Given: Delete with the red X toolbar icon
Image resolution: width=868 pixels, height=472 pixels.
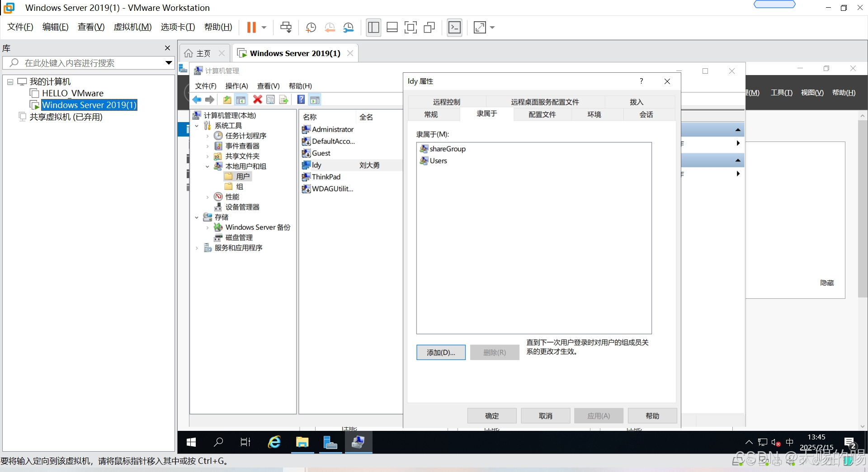Looking at the screenshot, I should (257, 100).
